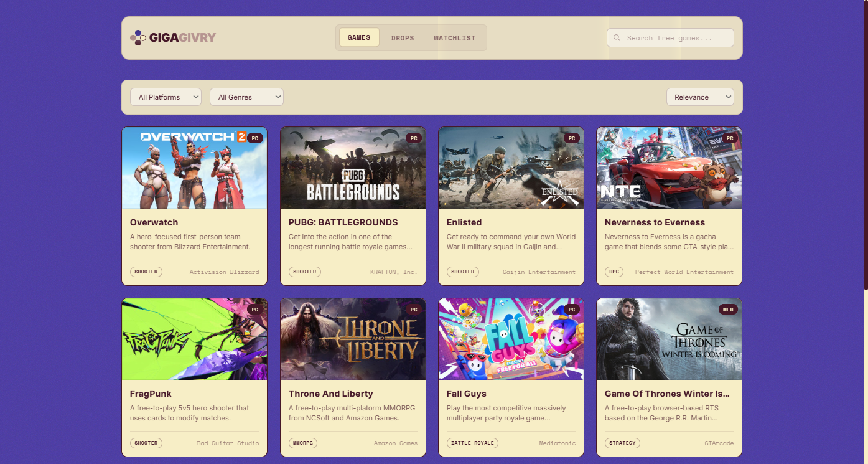The width and height of the screenshot is (868, 464).
Task: Click the search magnifier icon
Action: pos(617,38)
